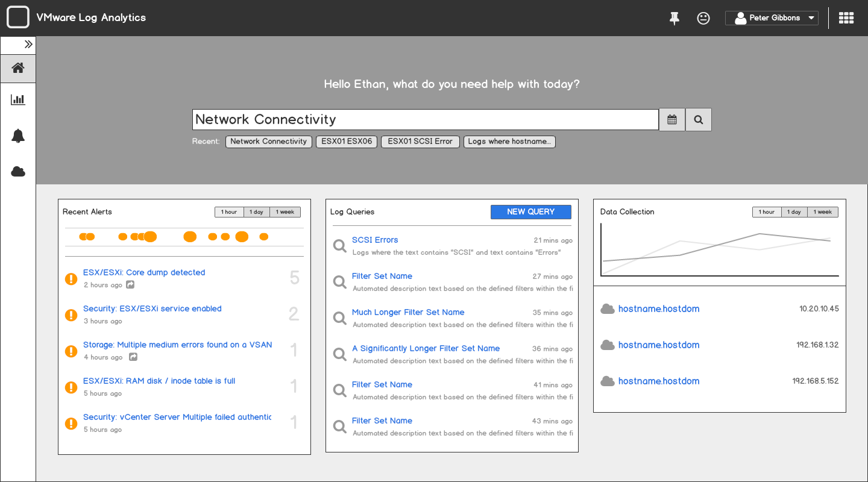Screen dimensions: 868x482
Task: Set Recent Alerts range to 1 week
Action: pyautogui.click(x=285, y=212)
